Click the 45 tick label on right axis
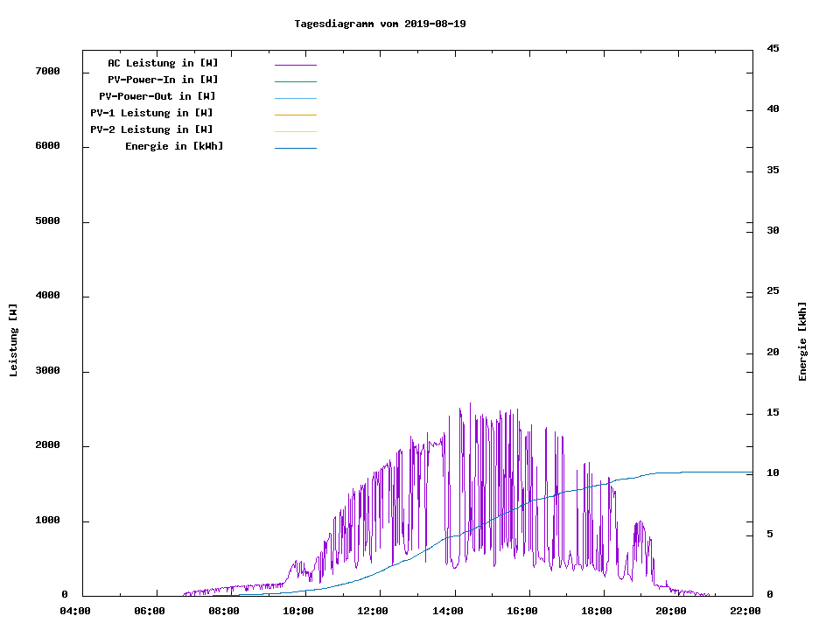This screenshot has width=840, height=630. tap(773, 48)
